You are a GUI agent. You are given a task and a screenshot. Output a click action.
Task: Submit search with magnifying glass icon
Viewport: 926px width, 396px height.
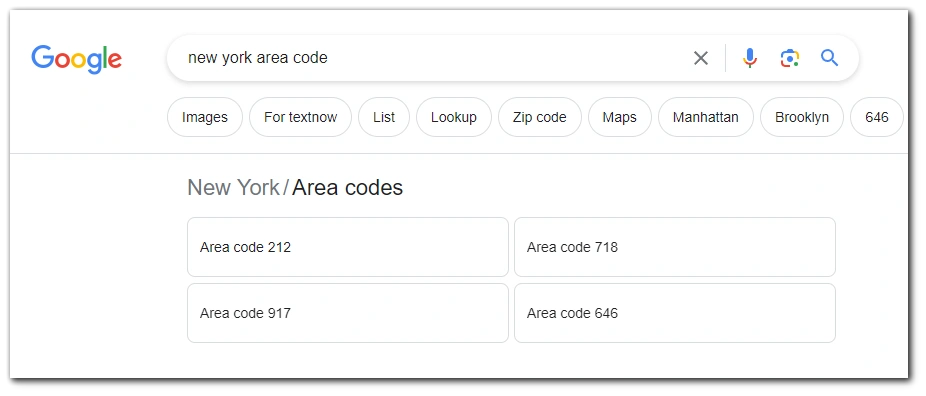coord(830,58)
